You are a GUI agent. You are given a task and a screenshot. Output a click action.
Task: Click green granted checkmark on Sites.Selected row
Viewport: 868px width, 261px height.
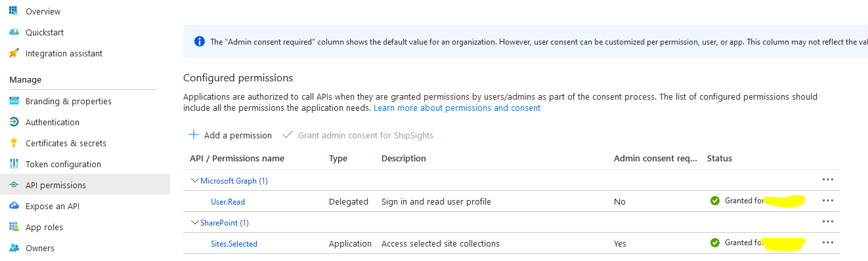[x=715, y=243]
